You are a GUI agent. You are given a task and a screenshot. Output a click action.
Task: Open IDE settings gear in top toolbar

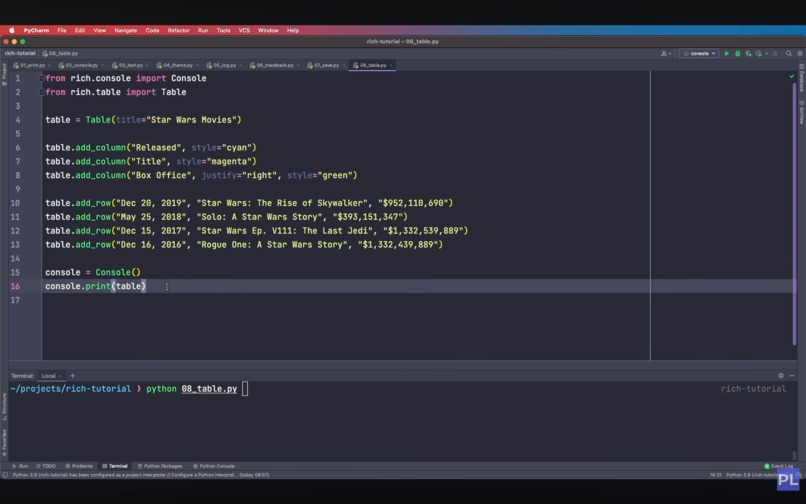(799, 53)
